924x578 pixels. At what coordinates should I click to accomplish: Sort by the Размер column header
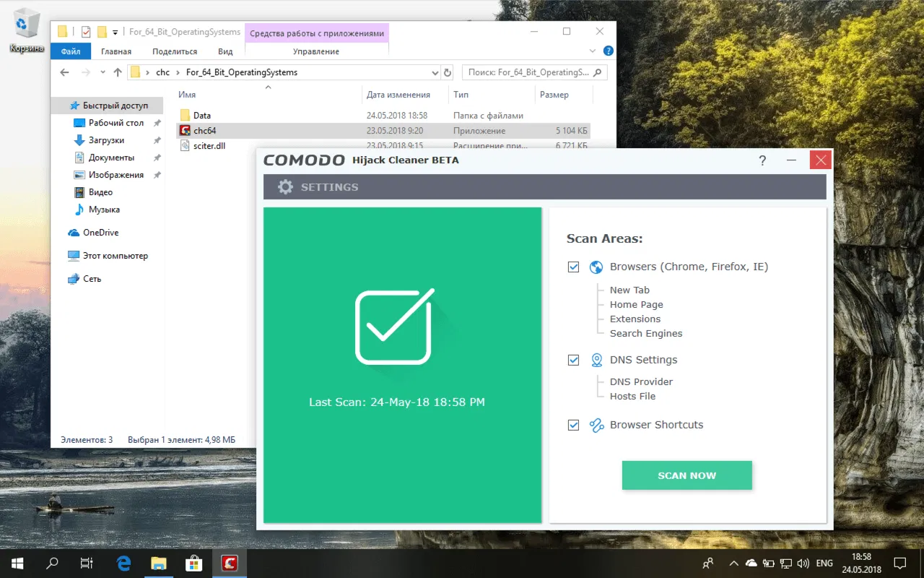pyautogui.click(x=554, y=95)
